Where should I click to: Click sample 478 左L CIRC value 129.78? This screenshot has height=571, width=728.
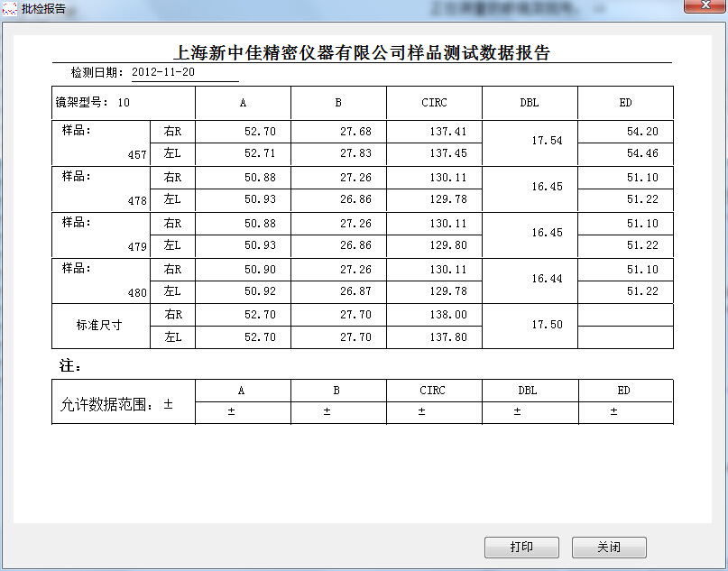448,199
